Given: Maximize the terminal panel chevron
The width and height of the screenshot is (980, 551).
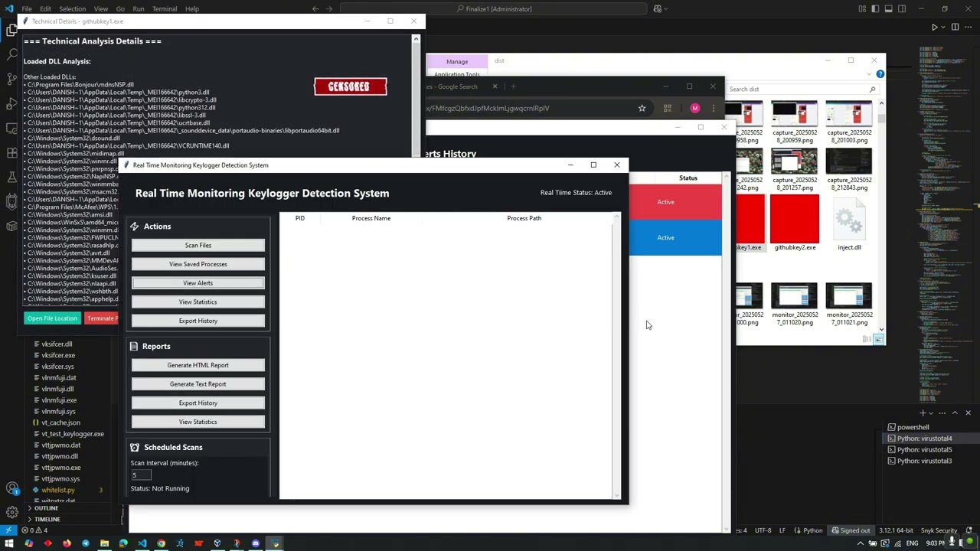Looking at the screenshot, I should [955, 412].
